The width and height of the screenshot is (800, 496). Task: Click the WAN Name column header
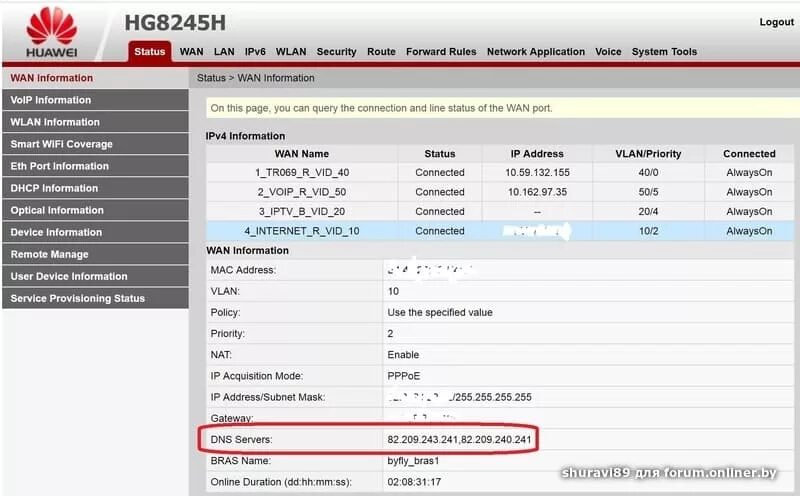[x=302, y=154]
